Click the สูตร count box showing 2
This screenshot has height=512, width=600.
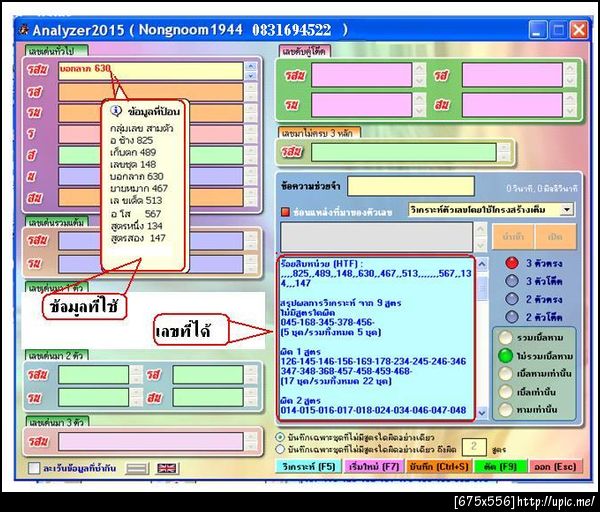[474, 447]
